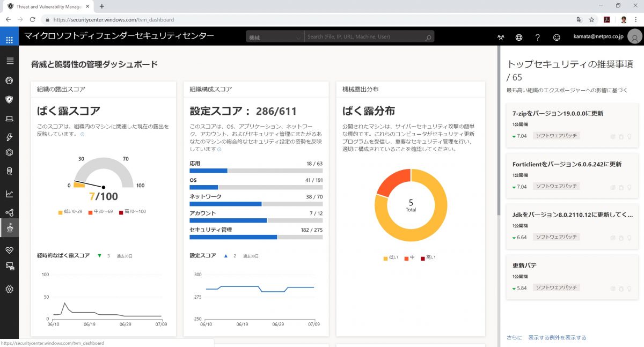The image size is (644, 347).
Task: Click the middle icon on 更新パテ card
Action: 621,288
